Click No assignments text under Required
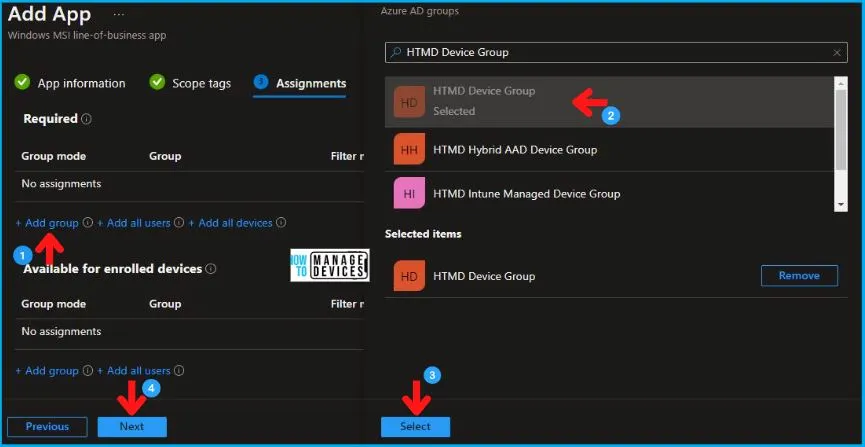The height and width of the screenshot is (447, 865). (61, 183)
